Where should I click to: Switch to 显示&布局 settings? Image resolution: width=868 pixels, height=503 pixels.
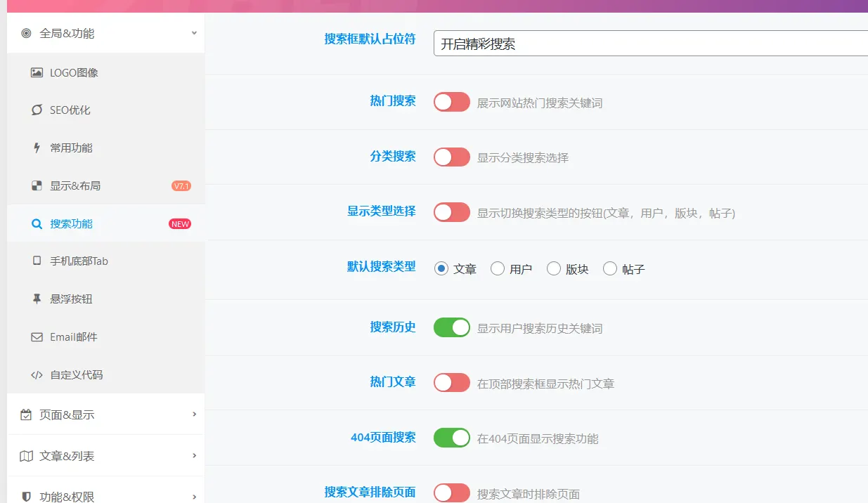(x=106, y=185)
